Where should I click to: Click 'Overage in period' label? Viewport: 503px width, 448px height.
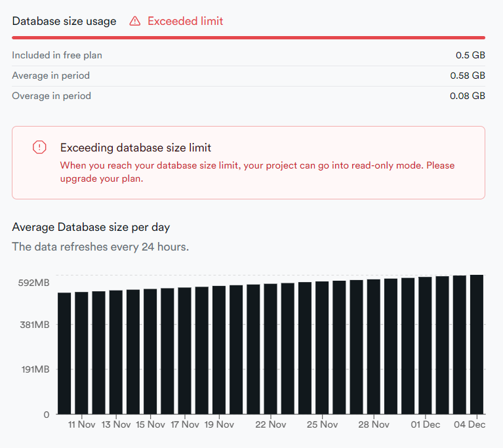click(x=51, y=96)
